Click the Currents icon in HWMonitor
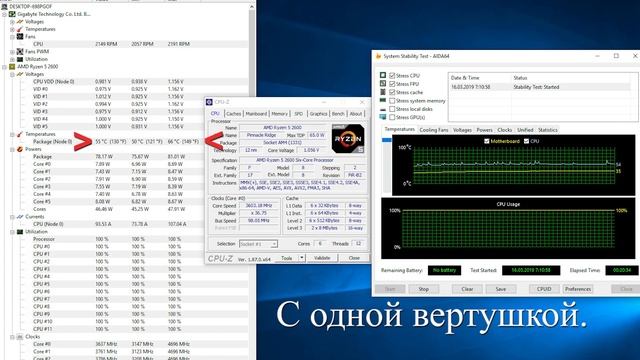Screen dimensions: 640x360 tap(20, 216)
